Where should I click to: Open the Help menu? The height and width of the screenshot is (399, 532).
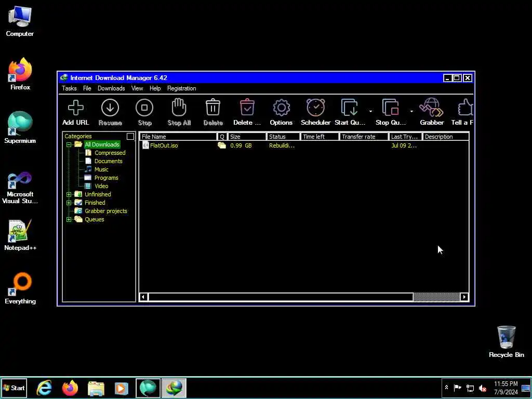155,88
